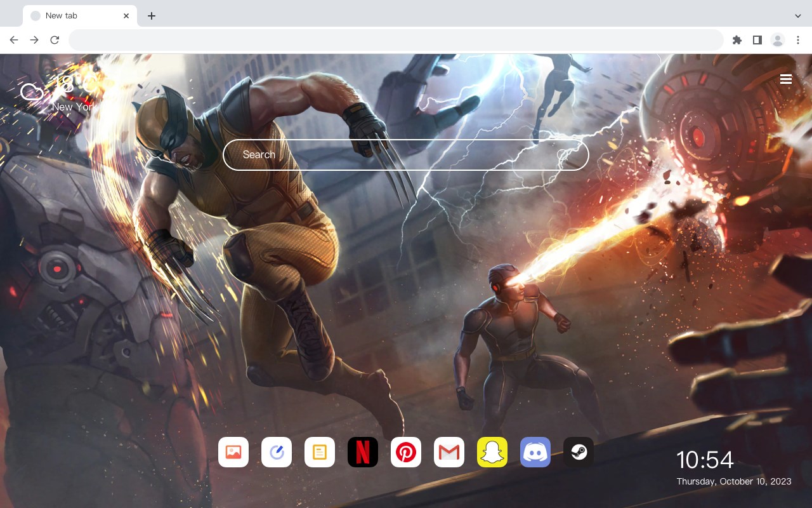Launch the Snapchat shortcut
This screenshot has width=812, height=508.
[492, 452]
